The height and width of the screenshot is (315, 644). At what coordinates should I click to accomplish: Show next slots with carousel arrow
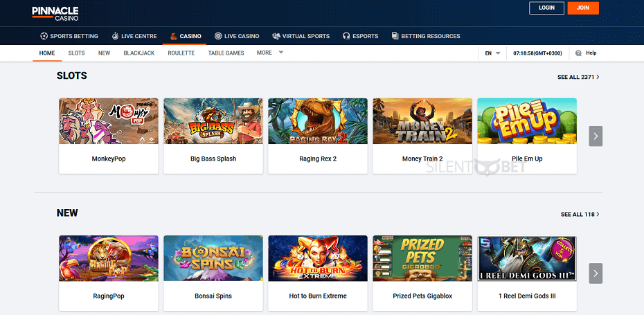tap(596, 136)
